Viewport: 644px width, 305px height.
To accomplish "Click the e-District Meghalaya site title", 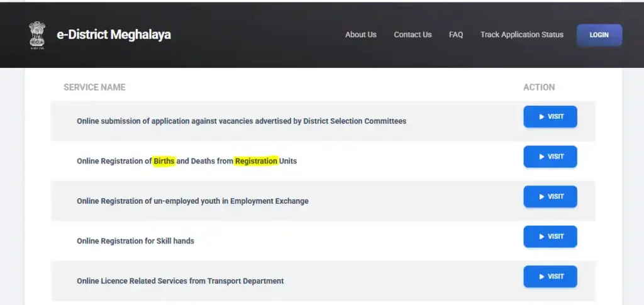I will pos(114,35).
